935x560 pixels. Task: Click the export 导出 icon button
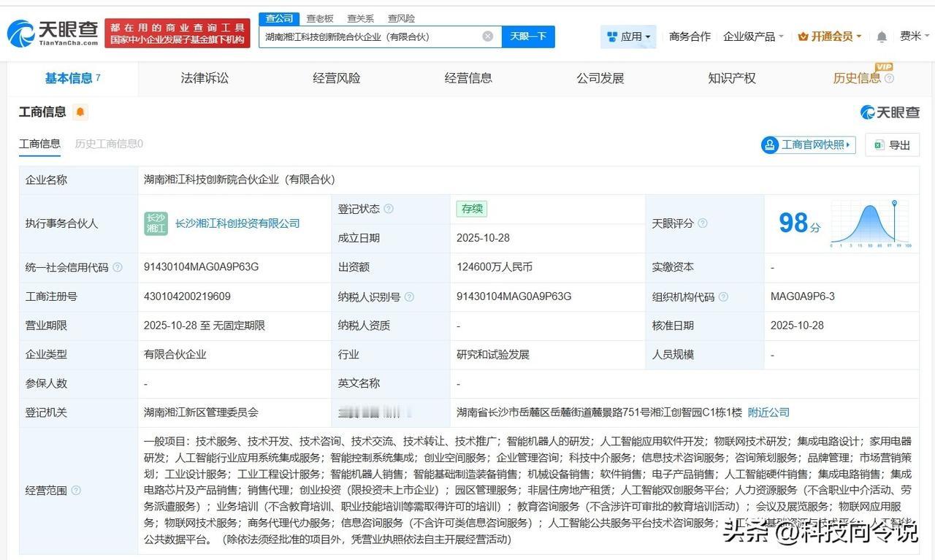click(891, 145)
